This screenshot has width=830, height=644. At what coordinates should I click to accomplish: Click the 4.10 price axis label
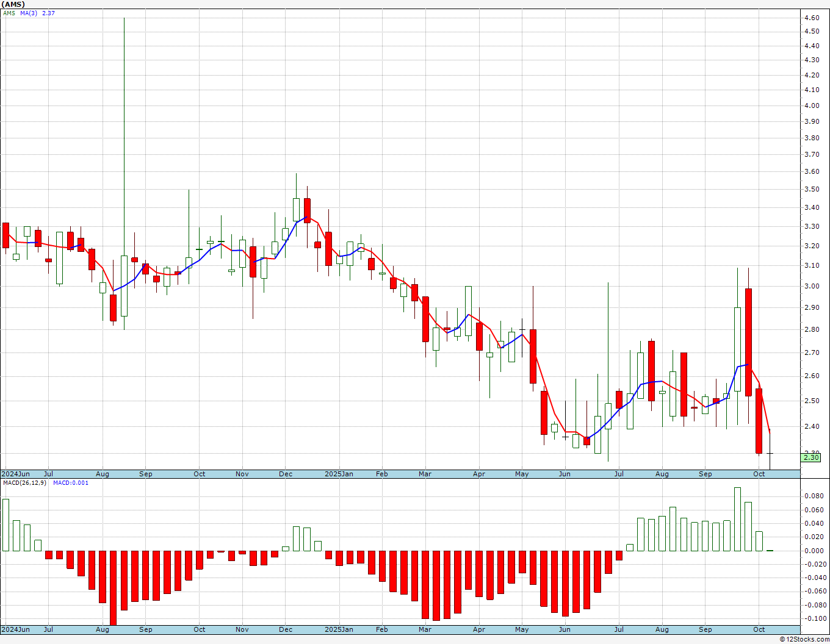(812, 90)
